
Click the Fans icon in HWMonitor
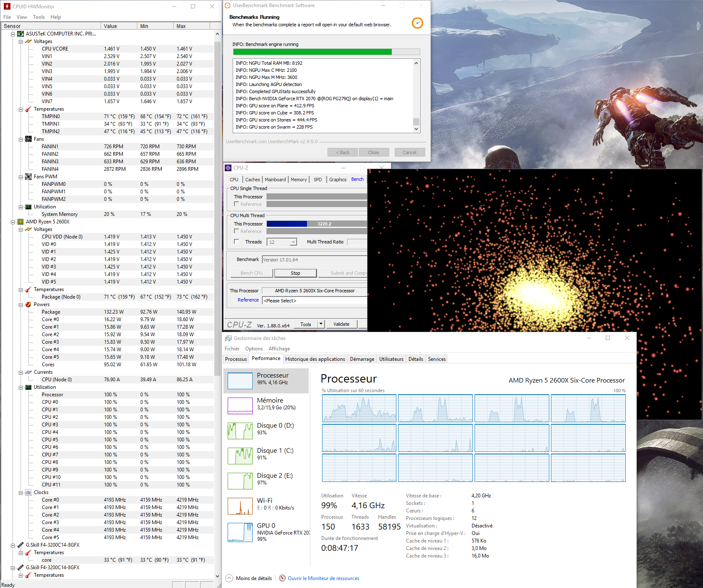point(28,139)
